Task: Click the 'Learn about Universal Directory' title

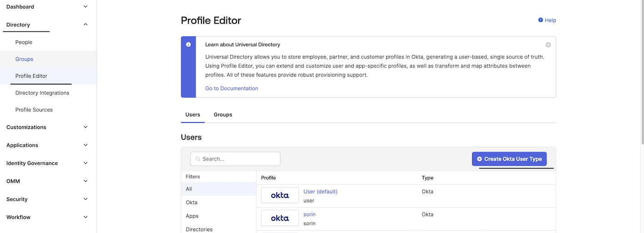Action: point(243,45)
